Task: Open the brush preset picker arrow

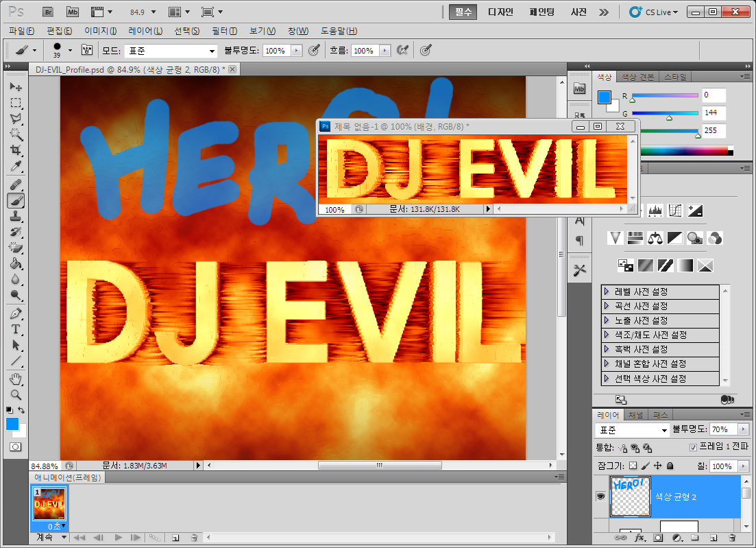Action: coord(71,50)
